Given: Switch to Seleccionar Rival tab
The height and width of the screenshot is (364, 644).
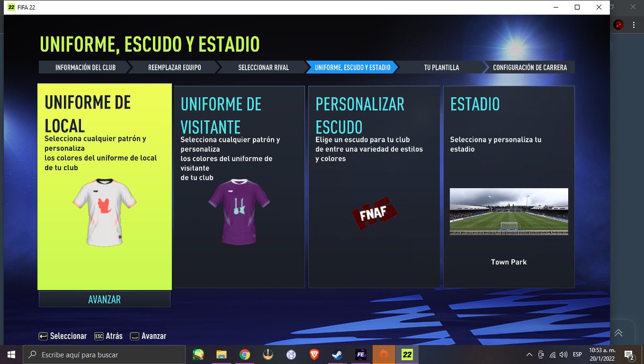Looking at the screenshot, I should click(x=264, y=68).
